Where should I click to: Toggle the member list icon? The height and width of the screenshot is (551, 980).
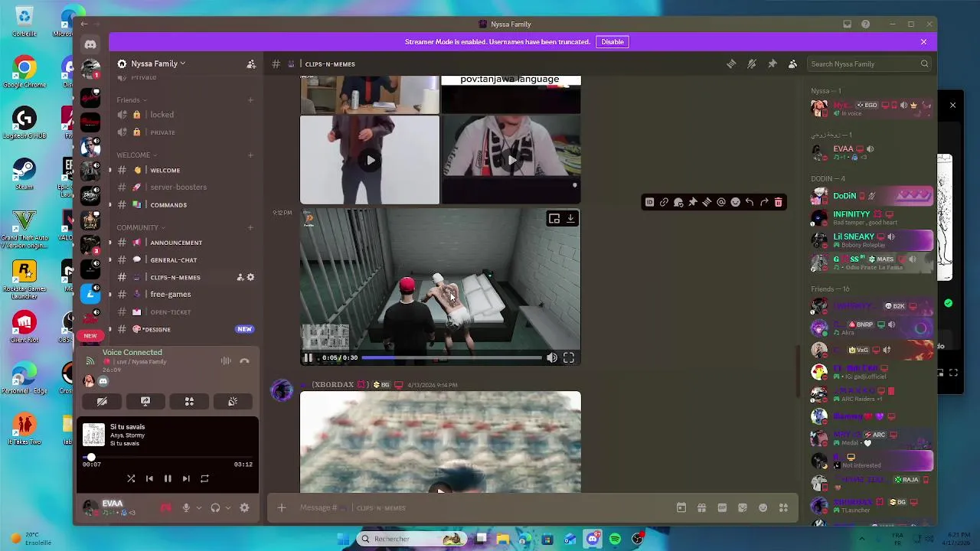pos(792,64)
